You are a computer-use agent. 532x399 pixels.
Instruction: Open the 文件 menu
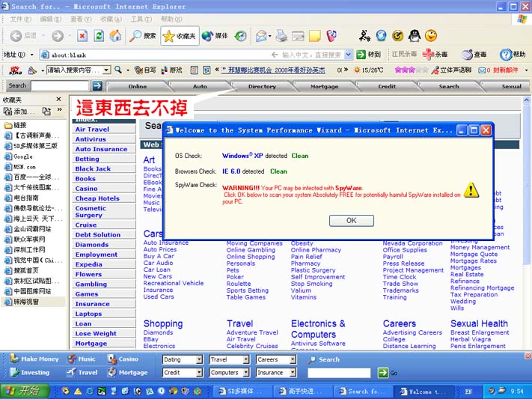click(x=20, y=19)
